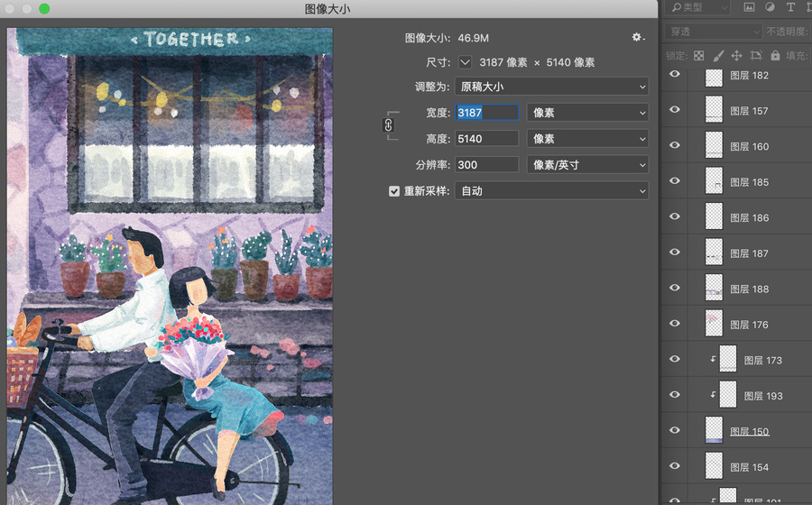Hide layer 图层 157
The height and width of the screenshot is (505, 812).
coord(674,110)
